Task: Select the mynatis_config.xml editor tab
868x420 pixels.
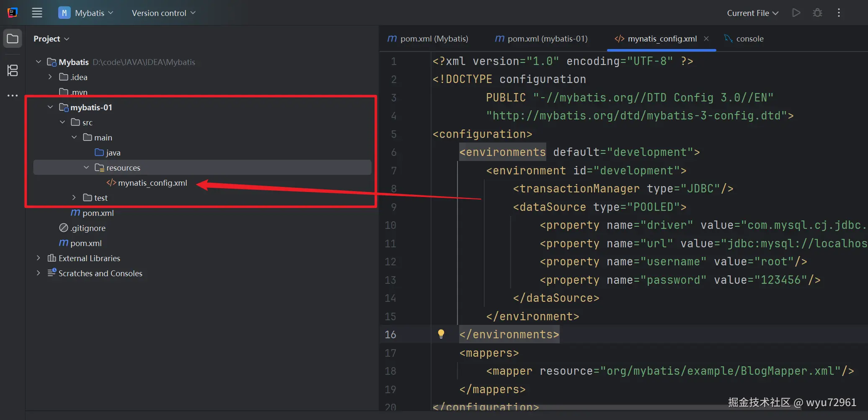Action: [662, 39]
